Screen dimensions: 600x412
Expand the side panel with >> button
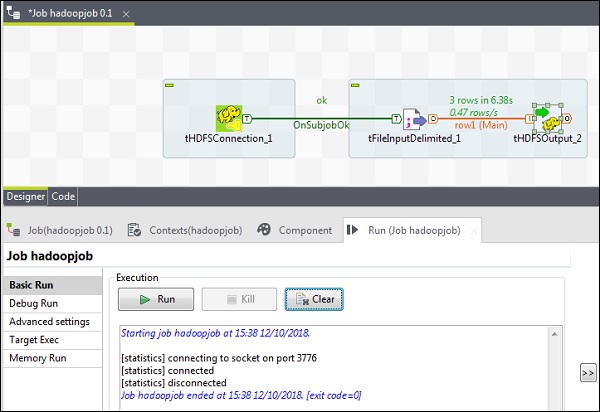click(x=588, y=373)
